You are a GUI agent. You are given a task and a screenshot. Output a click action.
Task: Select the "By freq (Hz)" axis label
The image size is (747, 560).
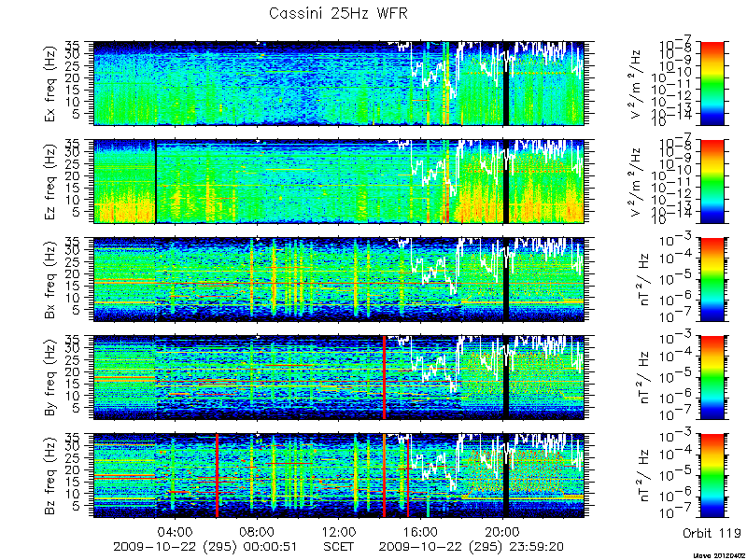50,378
